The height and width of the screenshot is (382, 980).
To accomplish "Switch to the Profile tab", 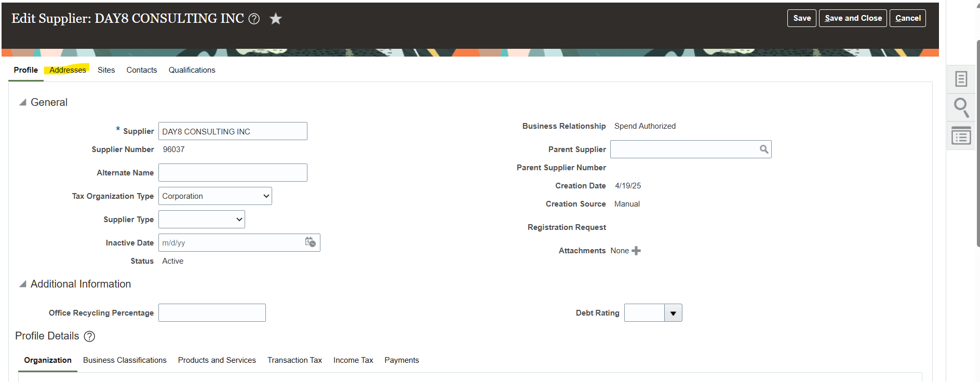I will pyautogui.click(x=26, y=70).
